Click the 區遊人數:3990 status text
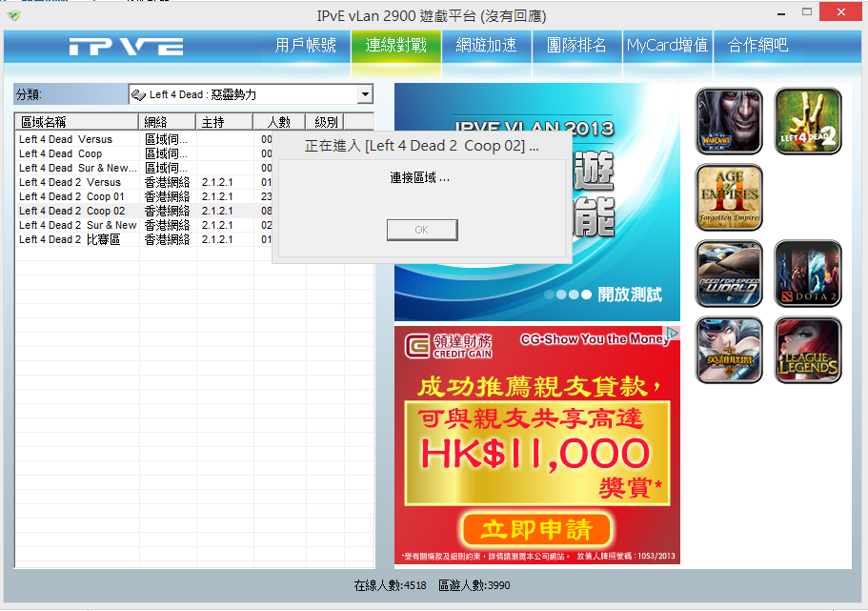This screenshot has height=611, width=868. coord(474,585)
